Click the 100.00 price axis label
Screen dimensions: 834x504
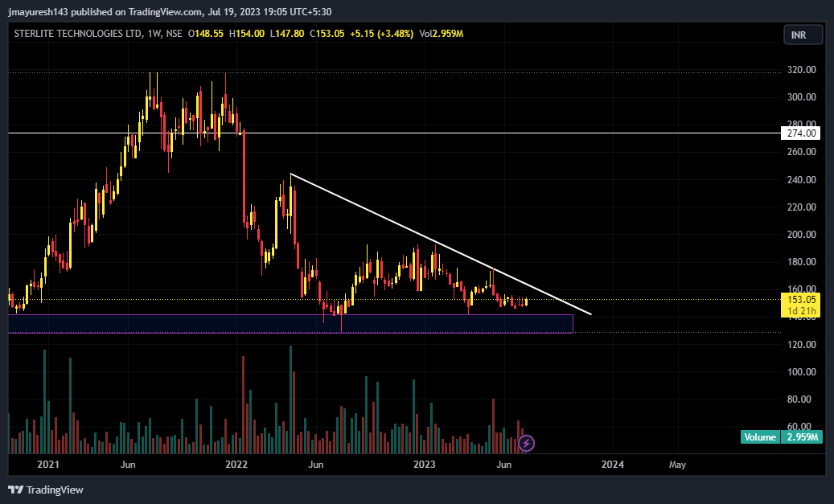coord(802,371)
